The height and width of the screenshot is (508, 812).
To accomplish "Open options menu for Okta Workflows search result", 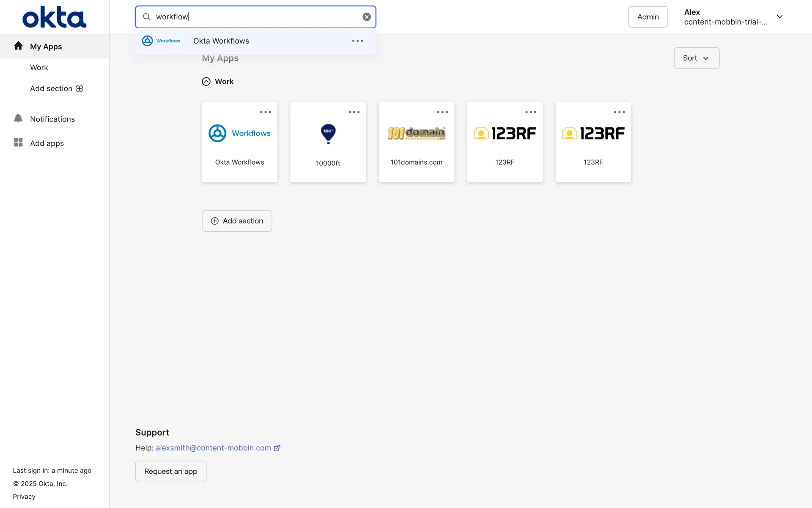I will [357, 41].
